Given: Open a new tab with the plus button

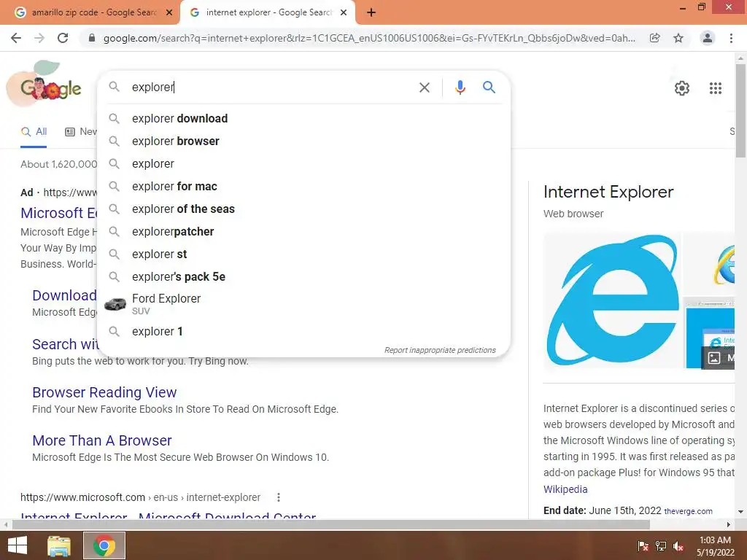Looking at the screenshot, I should click(x=371, y=12).
